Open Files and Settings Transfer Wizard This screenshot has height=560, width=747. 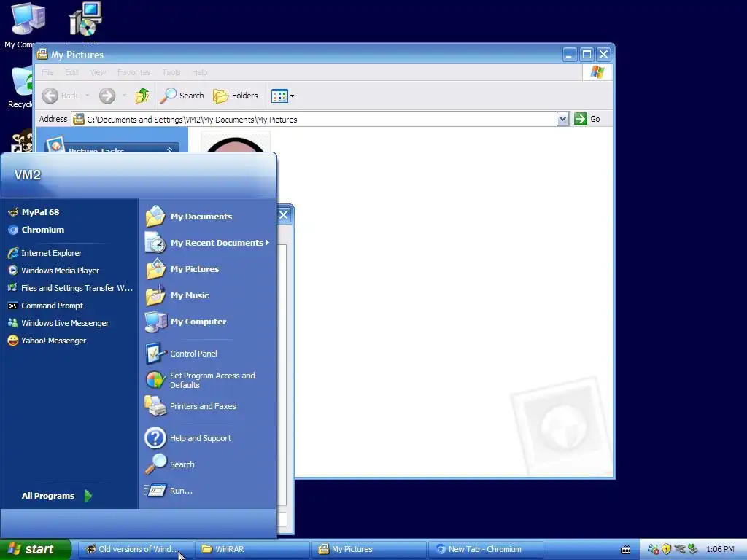pos(70,288)
